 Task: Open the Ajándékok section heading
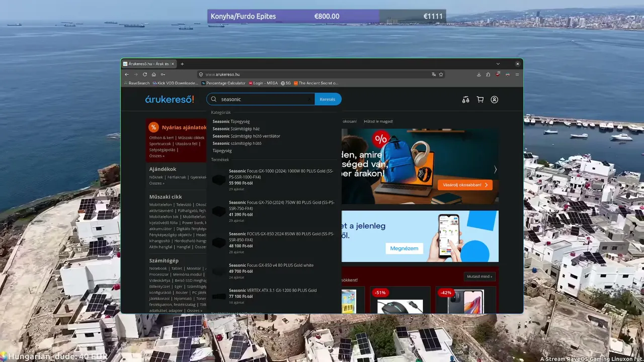[x=163, y=169]
